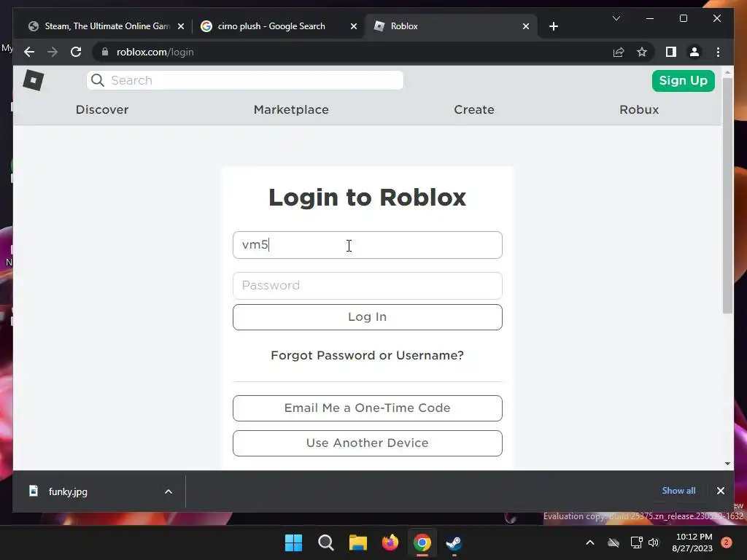Open notification badge showing 2

tap(727, 542)
